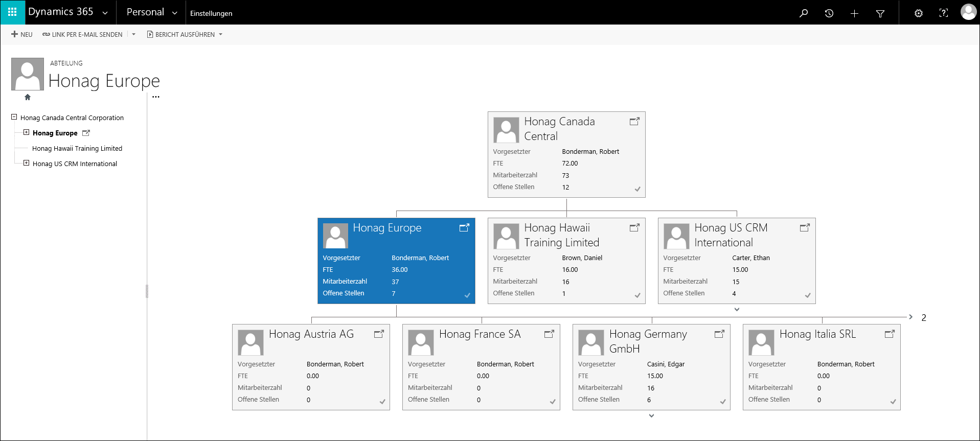Open the search magnifier icon in top bar

click(804, 13)
